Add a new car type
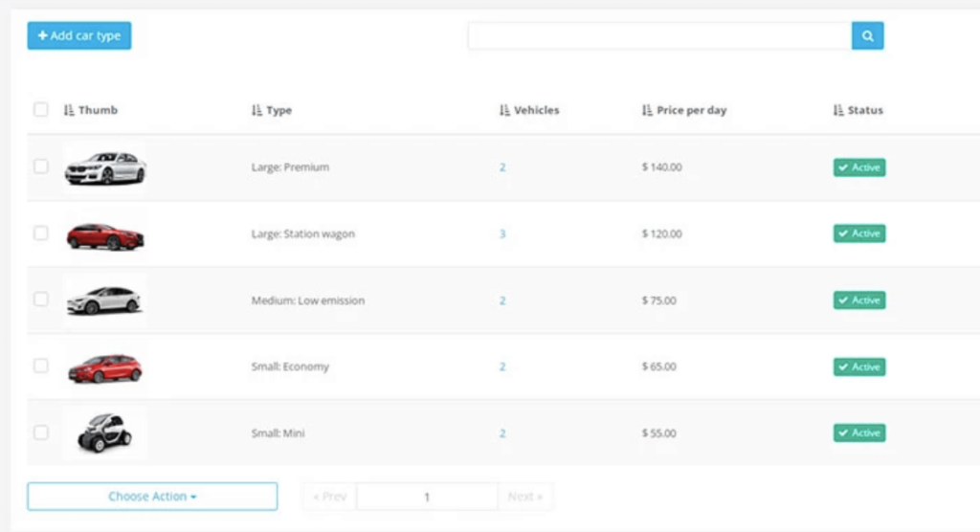Viewport: 980px width, 532px height. coord(79,35)
